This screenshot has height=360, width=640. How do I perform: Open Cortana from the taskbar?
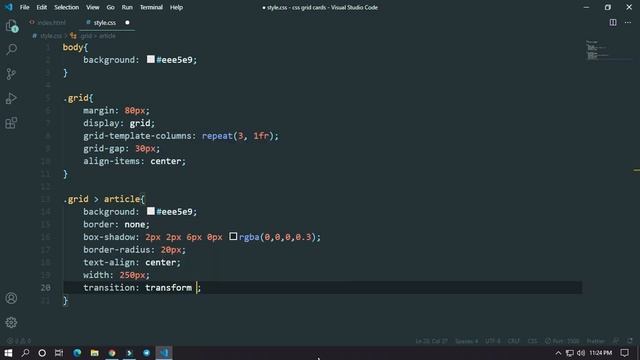[x=42, y=353]
